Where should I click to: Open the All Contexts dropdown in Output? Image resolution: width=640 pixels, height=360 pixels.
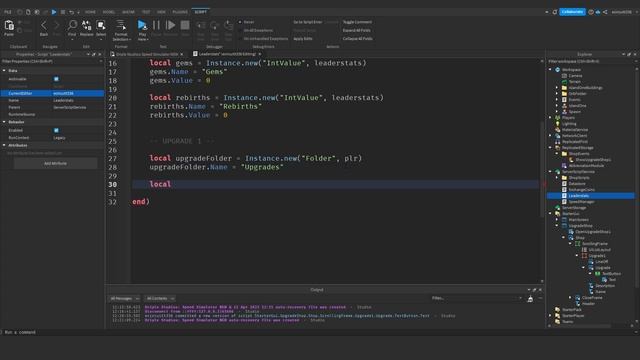click(x=160, y=298)
